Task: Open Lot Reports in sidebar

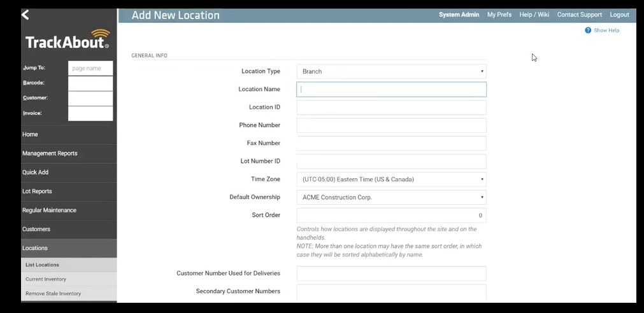Action: (69, 191)
